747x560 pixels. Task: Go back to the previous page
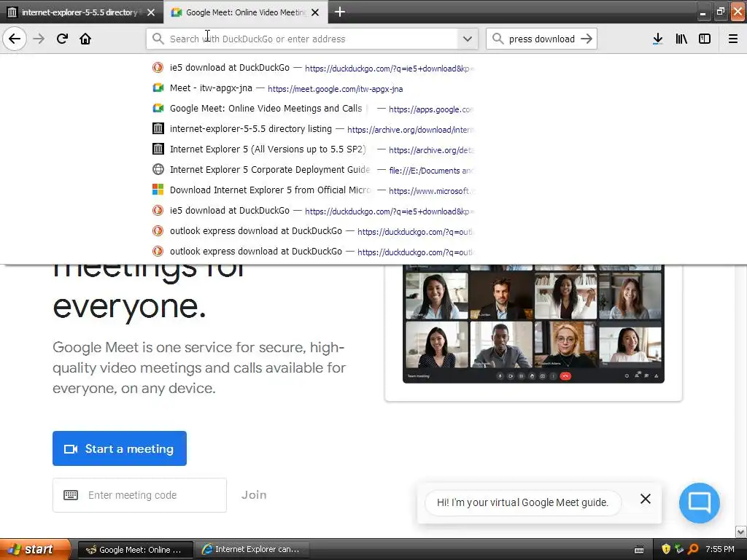tap(15, 39)
